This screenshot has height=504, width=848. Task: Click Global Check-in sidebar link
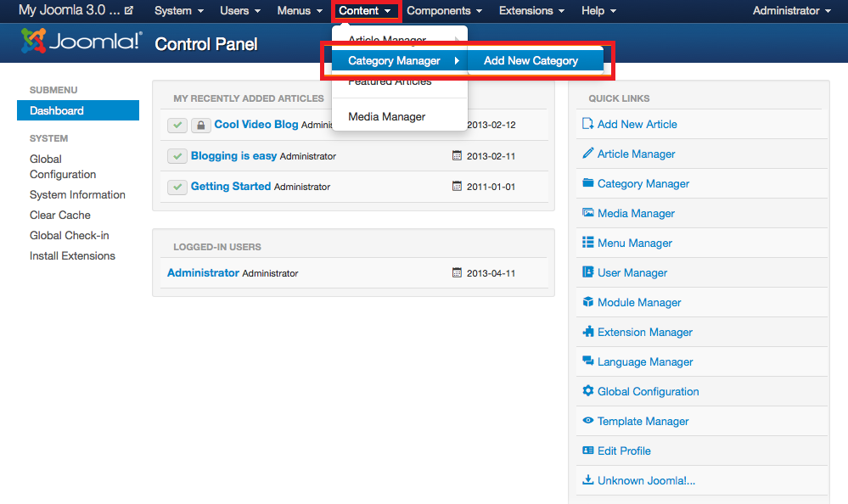coord(70,236)
